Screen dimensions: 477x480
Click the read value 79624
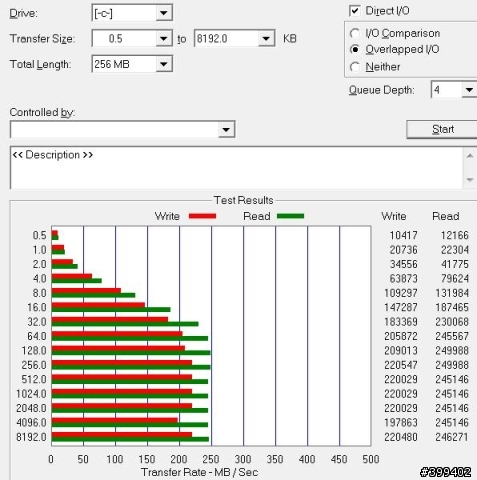455,279
